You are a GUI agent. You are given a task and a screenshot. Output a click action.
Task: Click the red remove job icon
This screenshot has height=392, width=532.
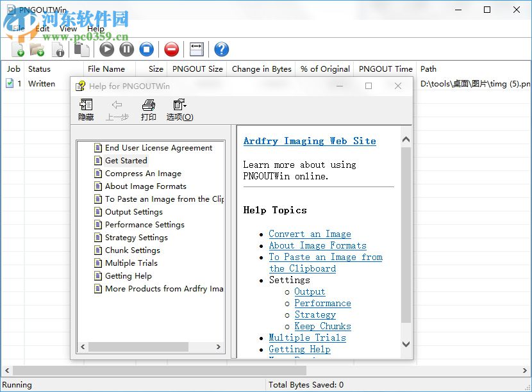click(171, 49)
